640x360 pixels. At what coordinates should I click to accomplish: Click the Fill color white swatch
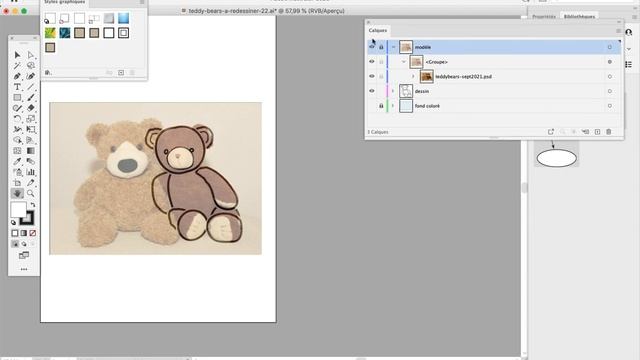point(18,210)
